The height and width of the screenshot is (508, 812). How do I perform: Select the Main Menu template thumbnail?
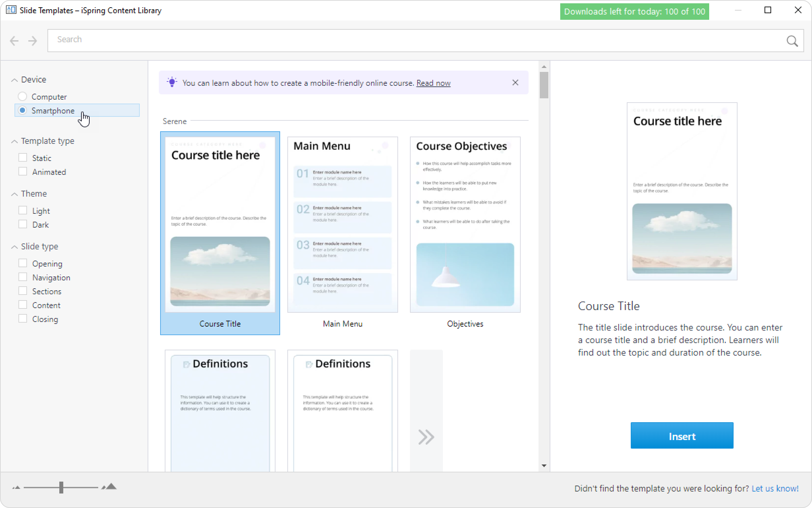[343, 224]
